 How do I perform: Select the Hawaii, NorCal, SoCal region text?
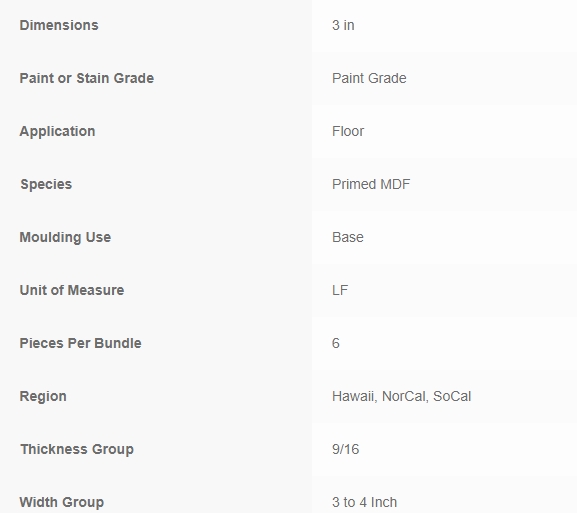pos(401,396)
